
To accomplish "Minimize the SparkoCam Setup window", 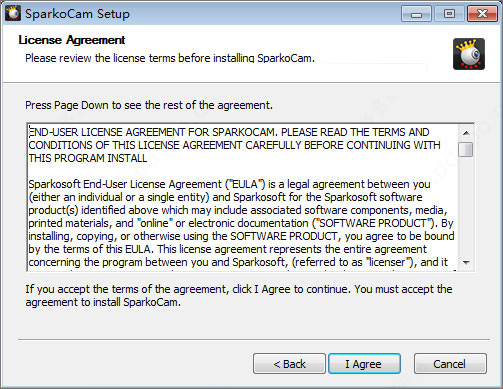I will (x=417, y=14).
